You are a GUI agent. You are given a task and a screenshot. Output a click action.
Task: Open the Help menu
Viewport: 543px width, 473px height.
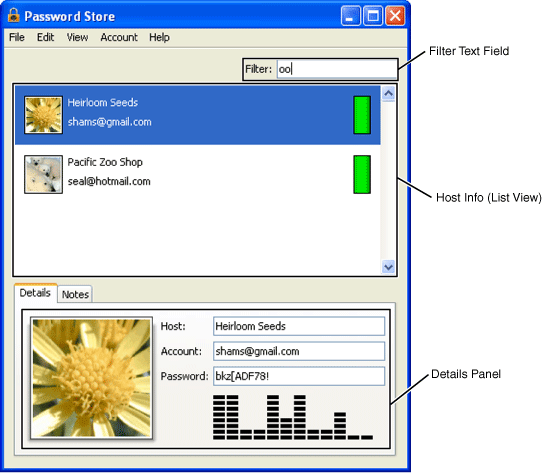[x=159, y=37]
